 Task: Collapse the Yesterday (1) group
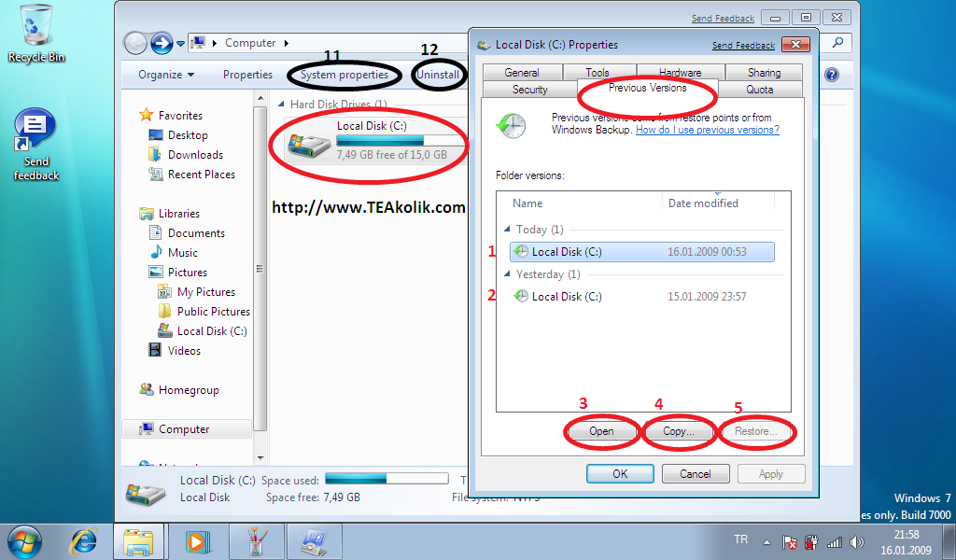pyautogui.click(x=507, y=274)
